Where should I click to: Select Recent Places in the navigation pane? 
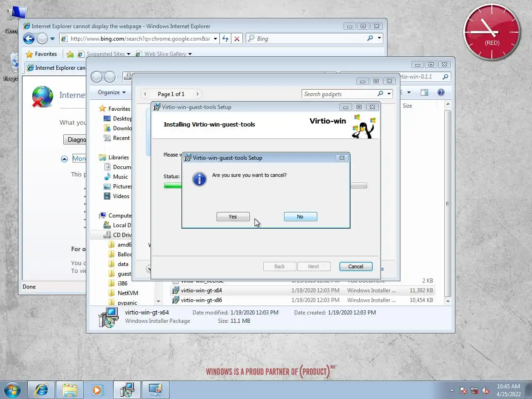click(117, 138)
